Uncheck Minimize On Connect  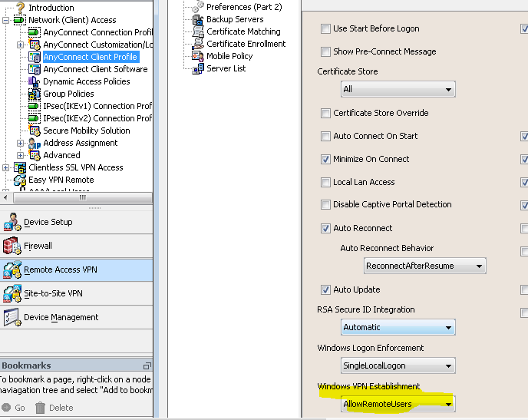(x=325, y=159)
